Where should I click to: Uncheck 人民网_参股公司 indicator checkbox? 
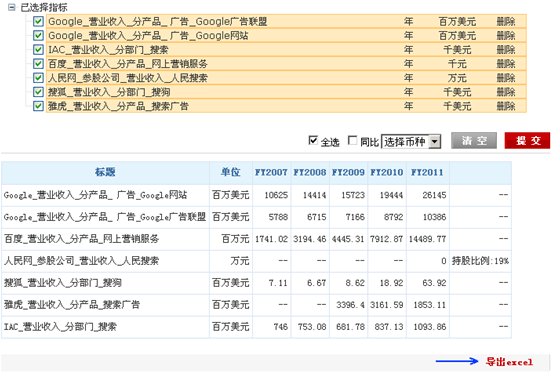point(38,78)
